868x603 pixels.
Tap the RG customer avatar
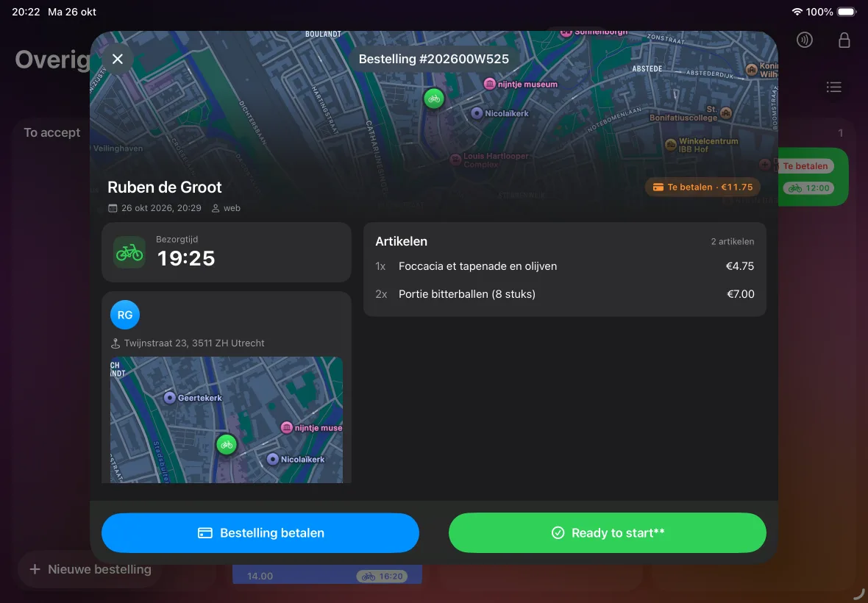(125, 315)
